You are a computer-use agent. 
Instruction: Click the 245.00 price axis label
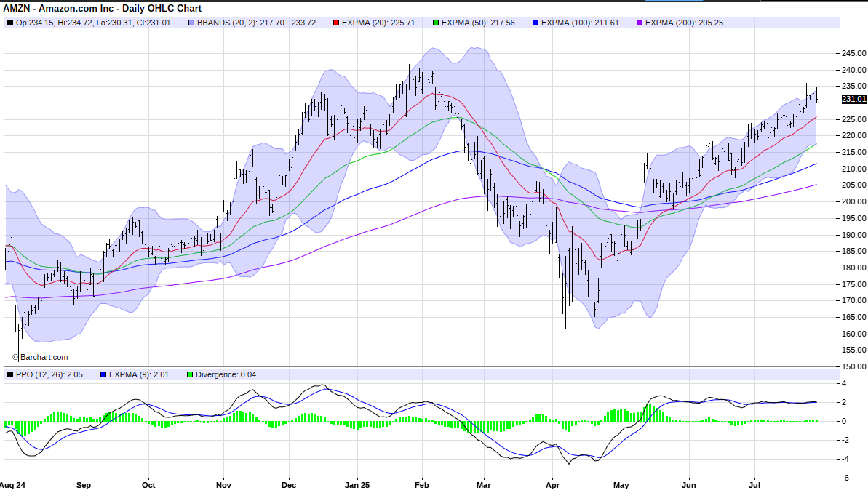853,53
